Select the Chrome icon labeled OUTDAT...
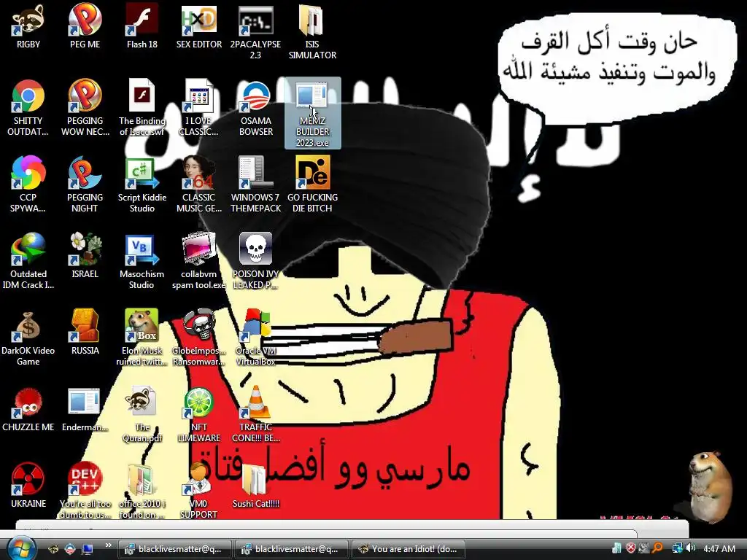 [28, 109]
